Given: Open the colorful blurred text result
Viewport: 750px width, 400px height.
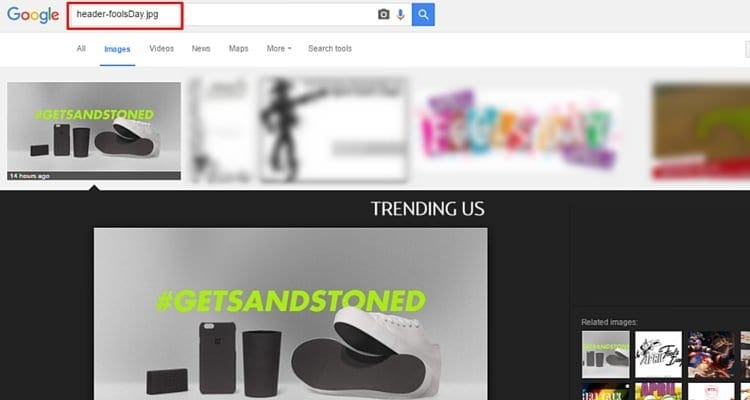Looking at the screenshot, I should [x=518, y=130].
